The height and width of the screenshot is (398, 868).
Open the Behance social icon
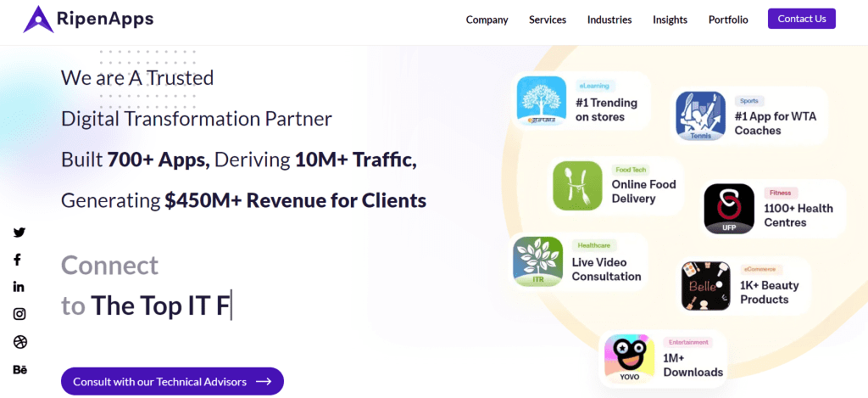[x=19, y=369]
